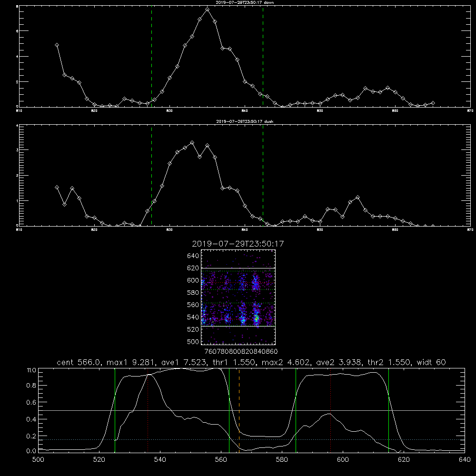The image size is (476, 476).
Task: Click the dawn plot x-axis label 830
Action: coord(169,111)
